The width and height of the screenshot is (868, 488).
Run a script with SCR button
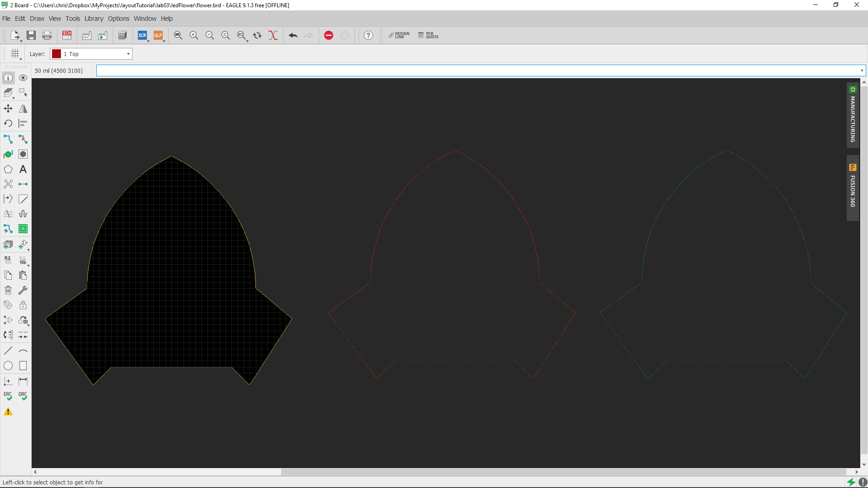(x=142, y=35)
